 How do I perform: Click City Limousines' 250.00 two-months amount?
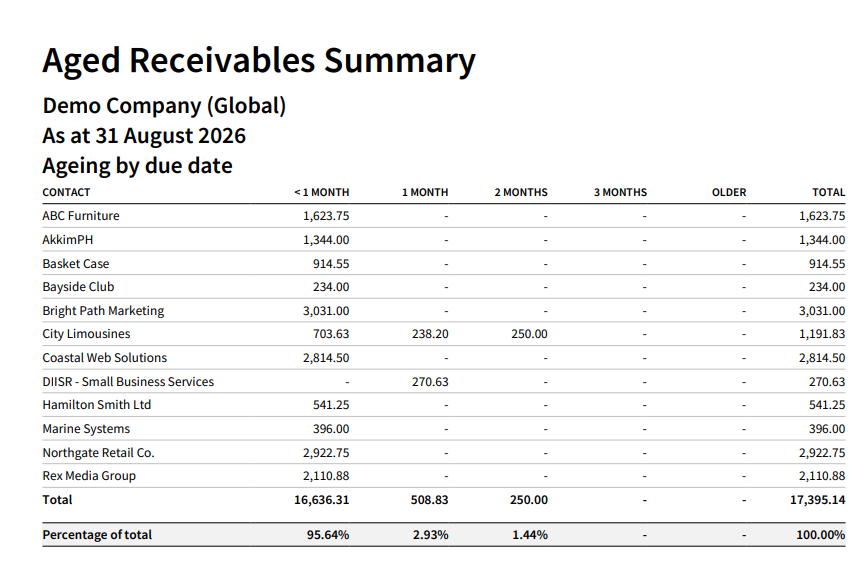(x=529, y=334)
